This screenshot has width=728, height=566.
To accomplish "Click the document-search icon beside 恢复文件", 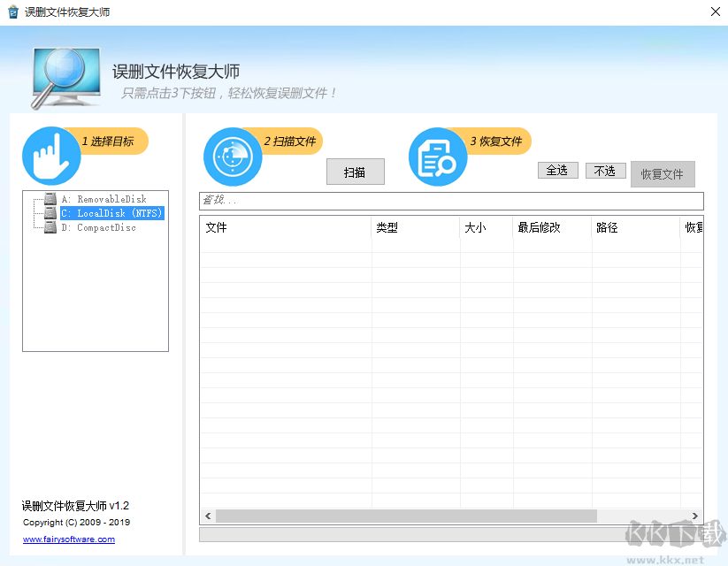I will (437, 157).
